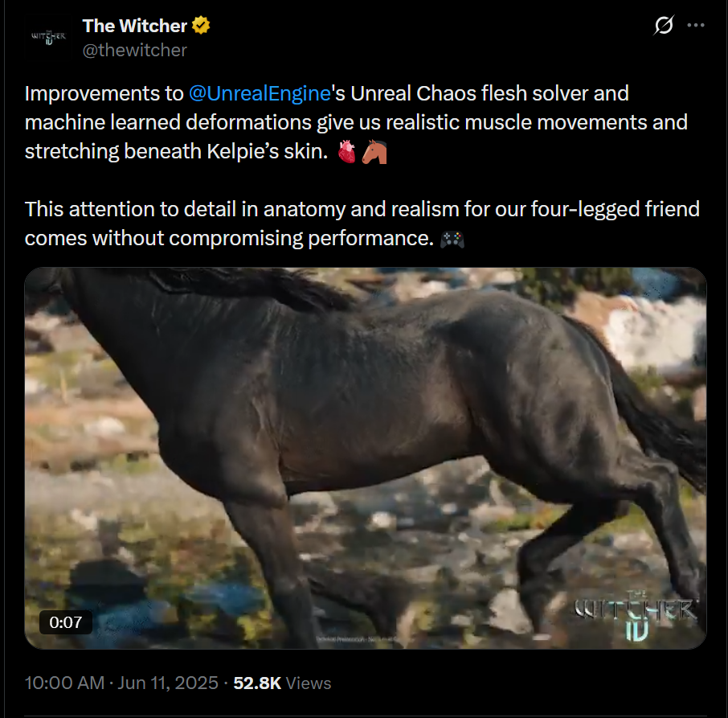Click The Witcher profile avatar

pyautogui.click(x=47, y=37)
